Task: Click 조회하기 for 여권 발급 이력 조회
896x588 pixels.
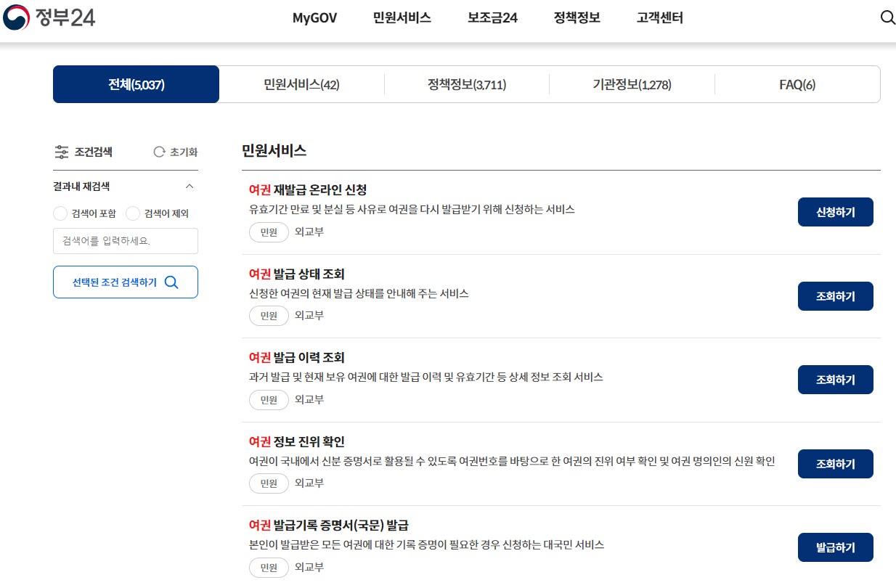Action: [x=836, y=380]
